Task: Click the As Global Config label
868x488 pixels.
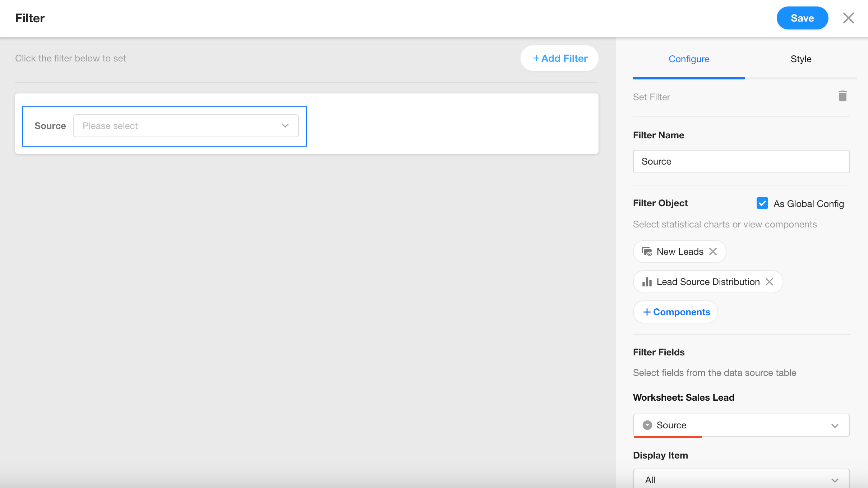Action: click(x=808, y=204)
